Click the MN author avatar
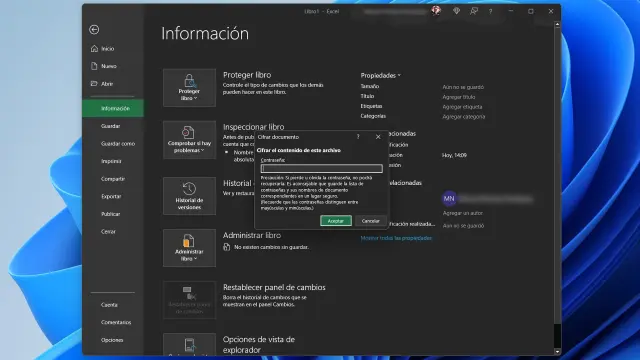640x360 pixels. (x=449, y=199)
